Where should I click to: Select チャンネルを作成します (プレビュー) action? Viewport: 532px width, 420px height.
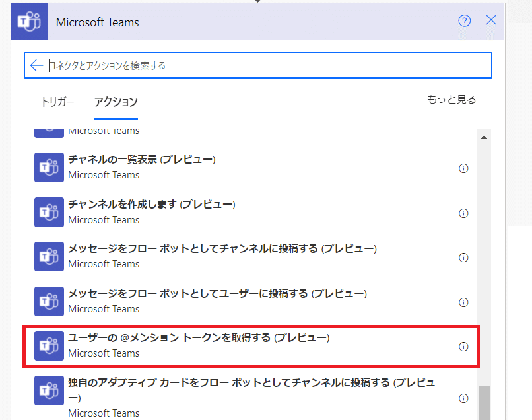pyautogui.click(x=251, y=212)
